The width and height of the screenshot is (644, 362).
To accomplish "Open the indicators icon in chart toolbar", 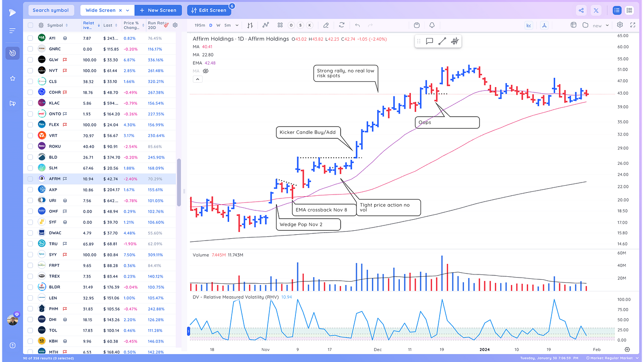I will [265, 25].
